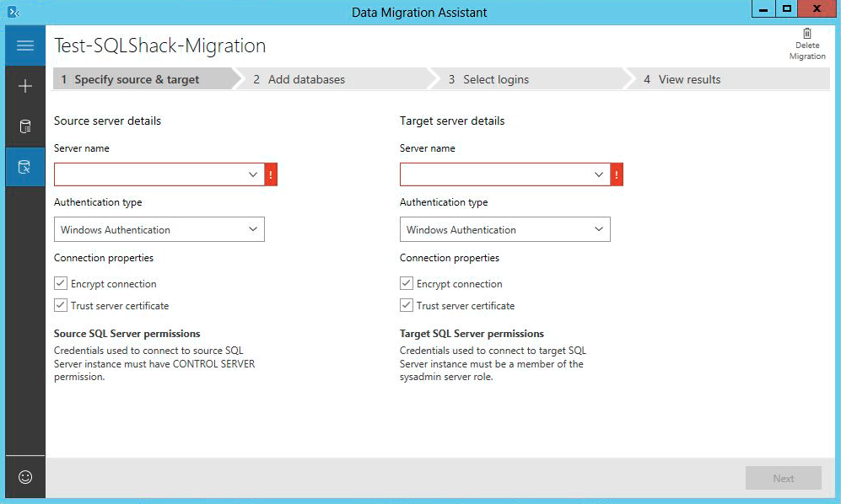The height and width of the screenshot is (504, 841).
Task: Disable target Encrypt connection checkbox
Action: 407,284
